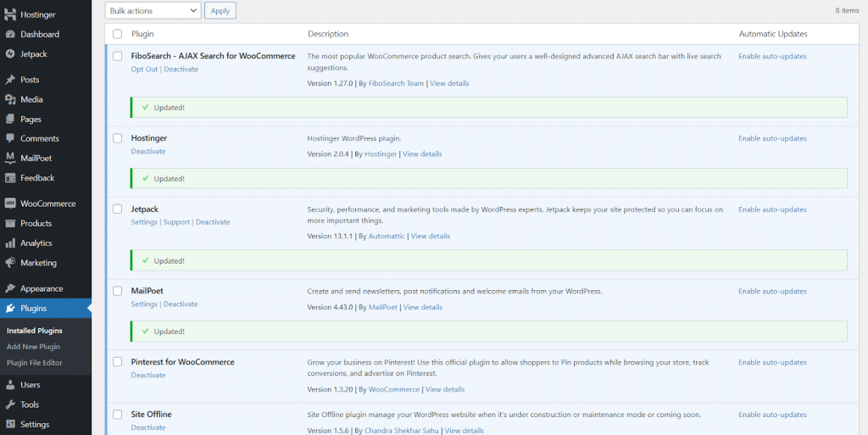Click the Tools wrench icon
The height and width of the screenshot is (435, 868).
(x=10, y=404)
